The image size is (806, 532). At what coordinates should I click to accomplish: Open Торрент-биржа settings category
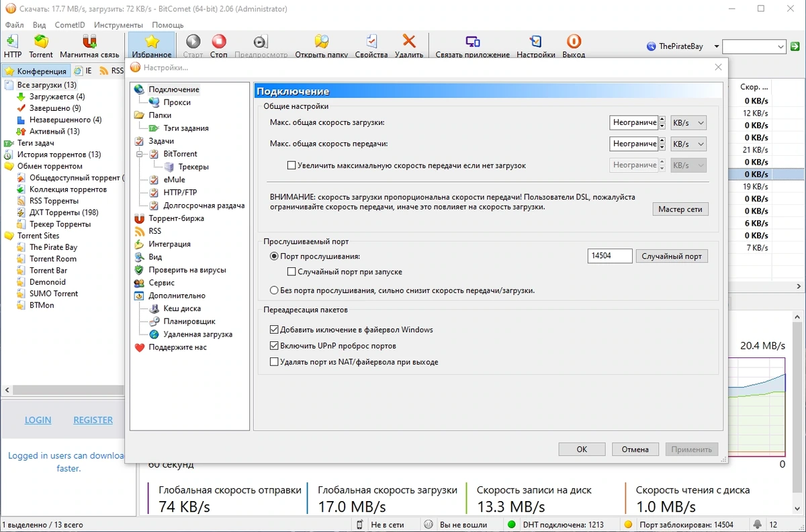pos(176,218)
